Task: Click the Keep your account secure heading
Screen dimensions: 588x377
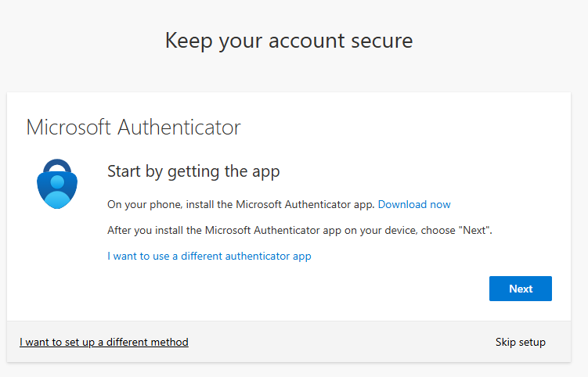Action: tap(289, 41)
